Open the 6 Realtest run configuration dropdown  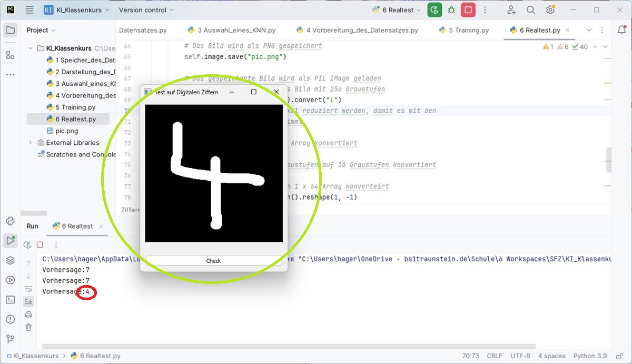[x=397, y=10]
